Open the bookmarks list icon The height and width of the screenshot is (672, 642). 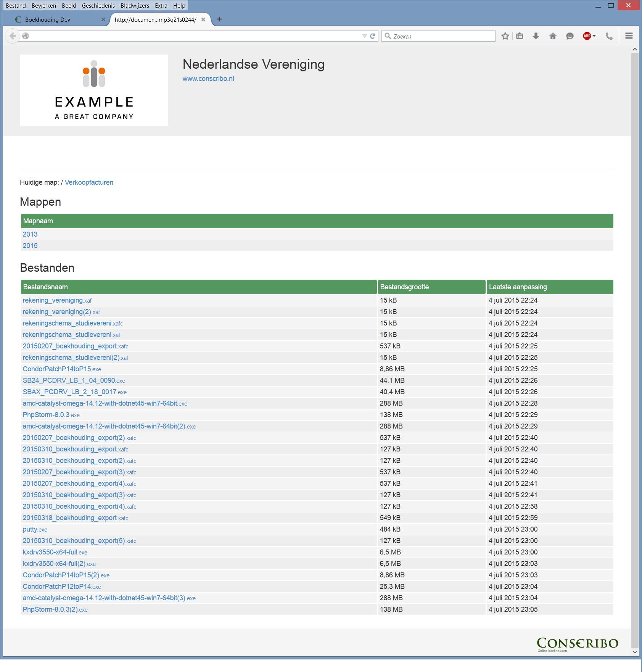click(x=520, y=36)
